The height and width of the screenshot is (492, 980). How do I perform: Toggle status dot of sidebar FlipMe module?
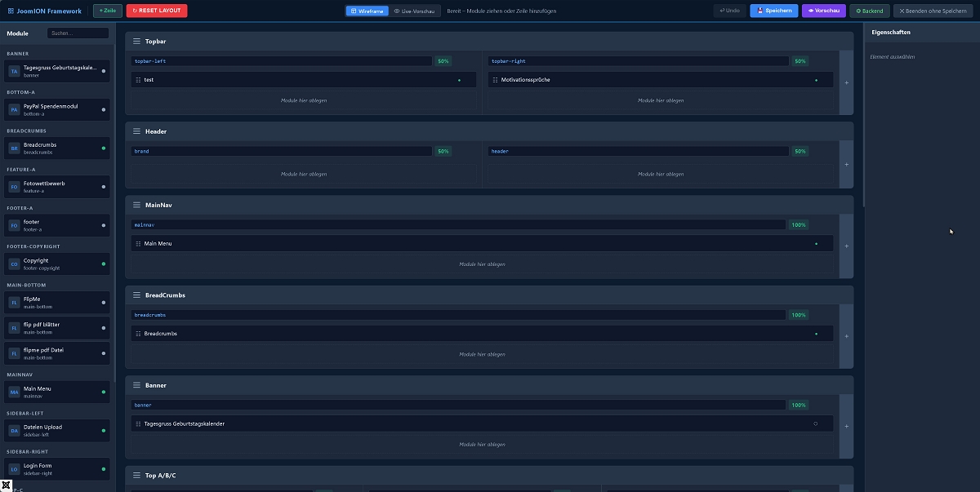coord(103,303)
